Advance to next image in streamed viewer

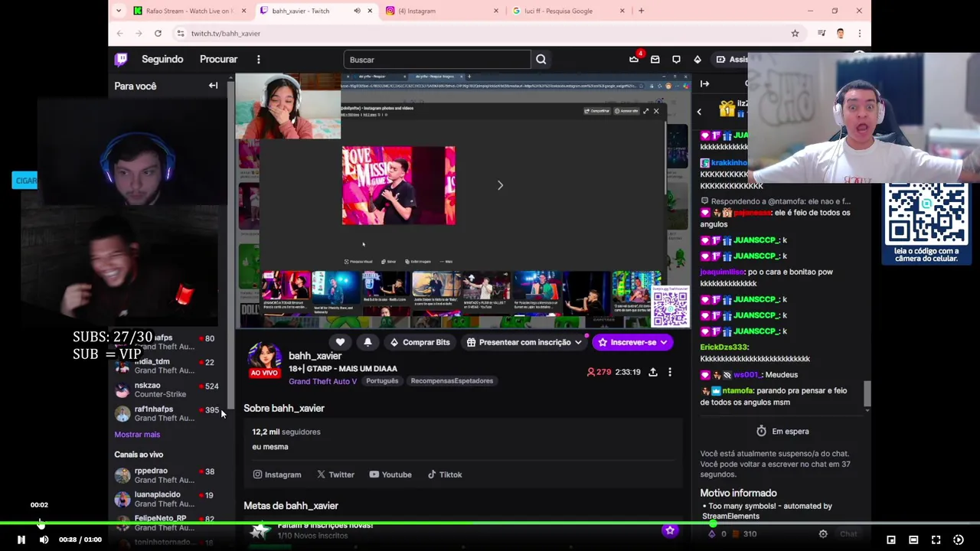(x=500, y=185)
